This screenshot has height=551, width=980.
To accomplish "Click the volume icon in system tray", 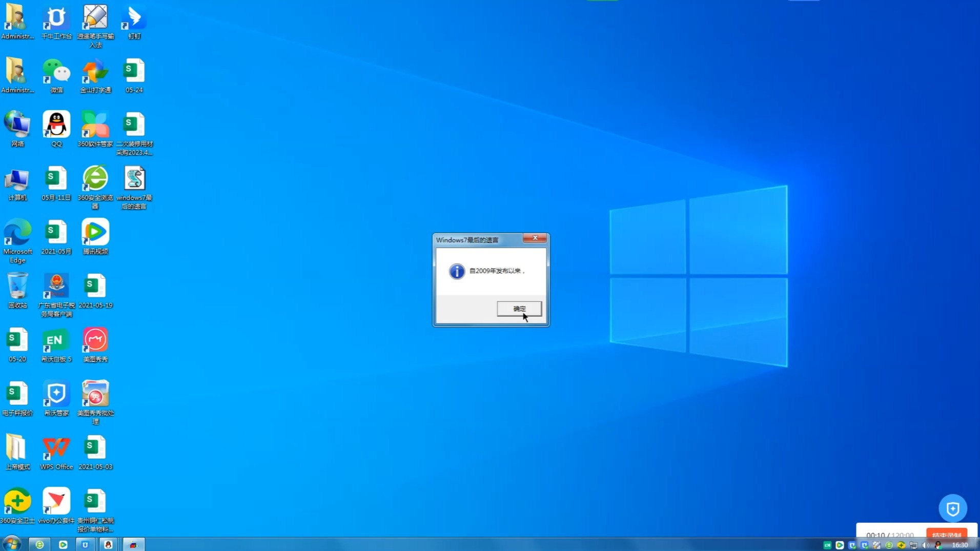I will [x=927, y=545].
